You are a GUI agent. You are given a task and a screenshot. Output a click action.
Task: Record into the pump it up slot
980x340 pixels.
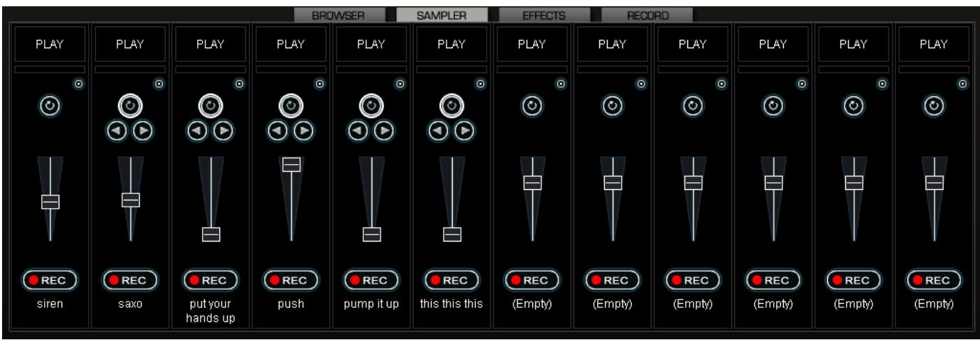click(371, 280)
